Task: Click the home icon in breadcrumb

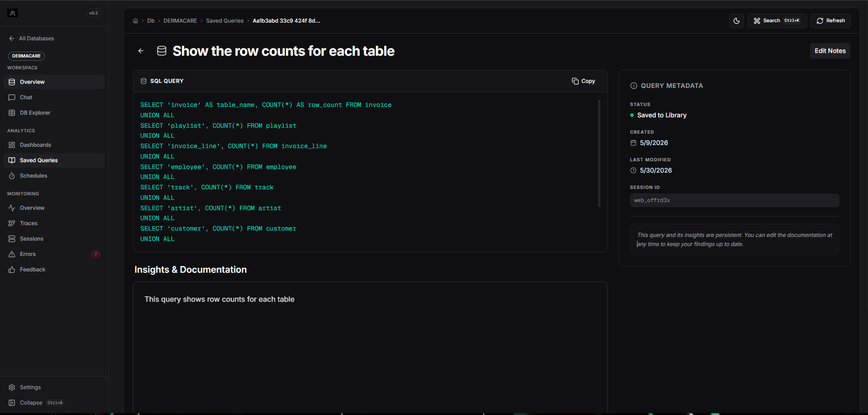Action: (135, 21)
